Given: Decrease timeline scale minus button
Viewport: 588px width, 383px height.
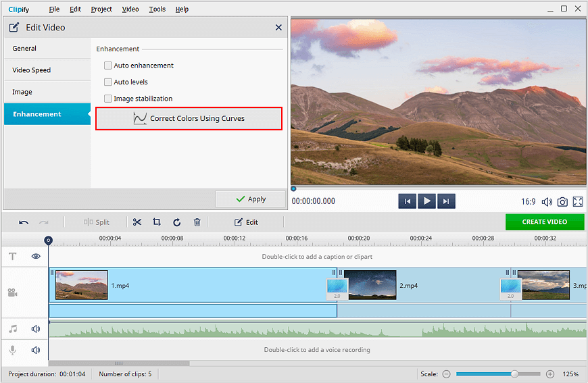Looking at the screenshot, I should [x=446, y=374].
